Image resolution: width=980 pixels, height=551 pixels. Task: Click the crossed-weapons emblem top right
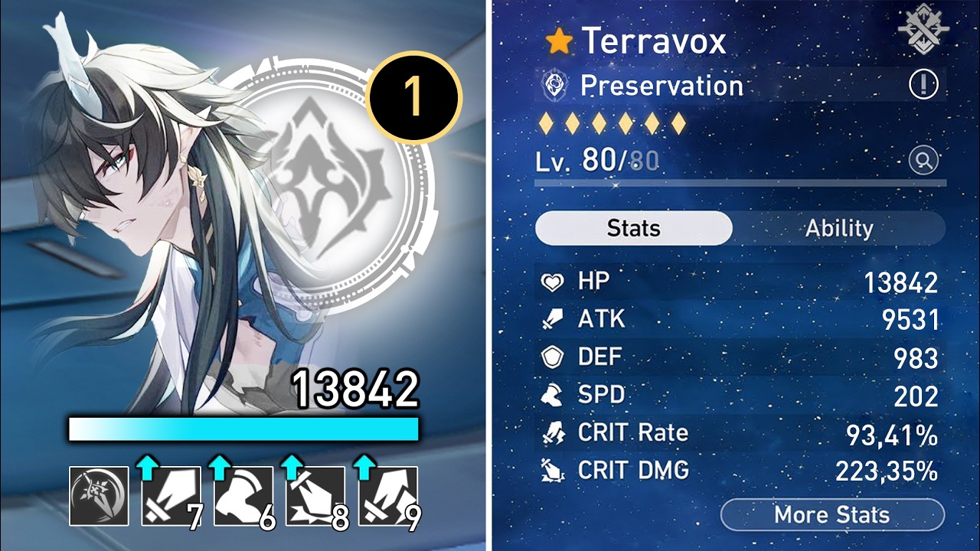923,29
